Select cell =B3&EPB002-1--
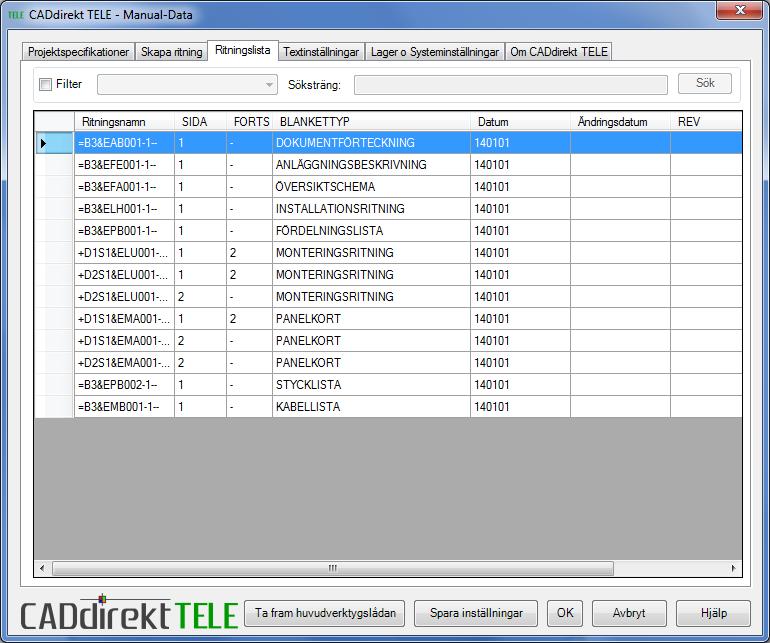 pos(124,385)
